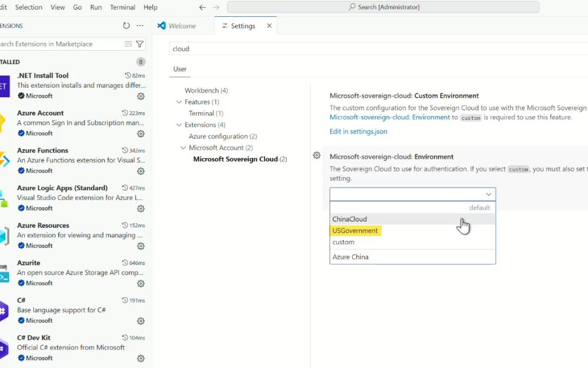588x368 pixels.
Task: Open manage gear for Azure Account
Action: point(140,134)
